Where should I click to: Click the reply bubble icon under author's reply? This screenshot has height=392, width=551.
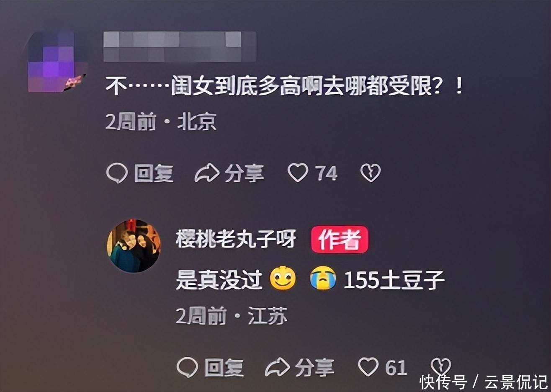pyautogui.click(x=187, y=367)
